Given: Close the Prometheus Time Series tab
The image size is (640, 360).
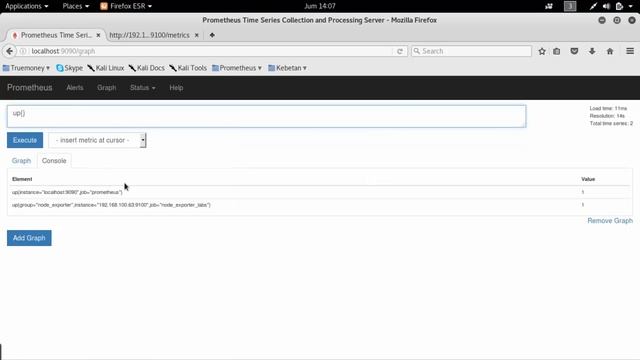Looking at the screenshot, I should pyautogui.click(x=98, y=36).
